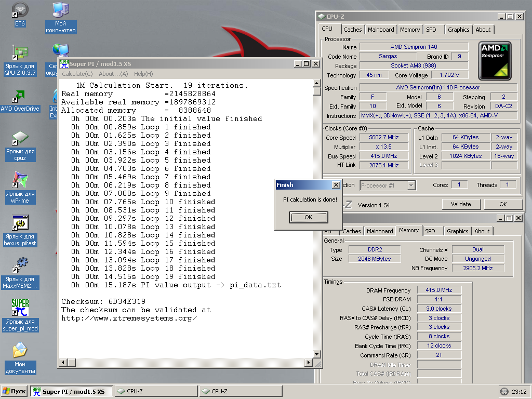
Task: Click the Checksum: 6D34E319 line
Action: [103, 301]
